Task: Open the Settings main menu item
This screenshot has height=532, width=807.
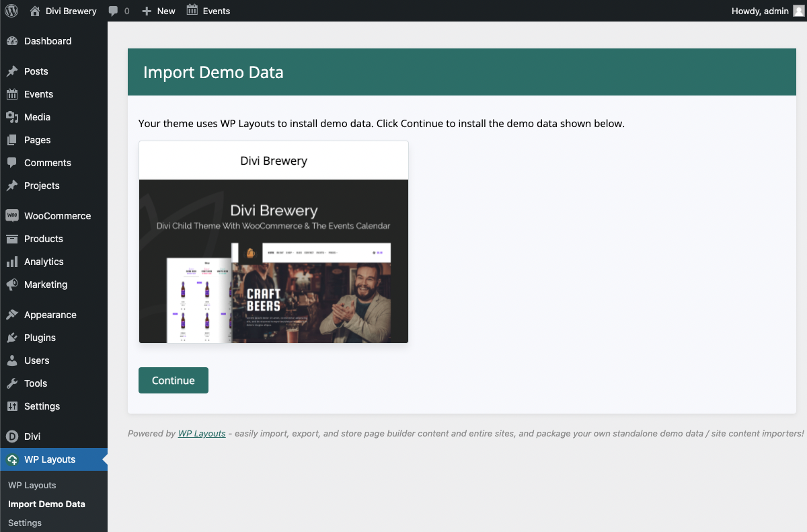Action: (54, 406)
